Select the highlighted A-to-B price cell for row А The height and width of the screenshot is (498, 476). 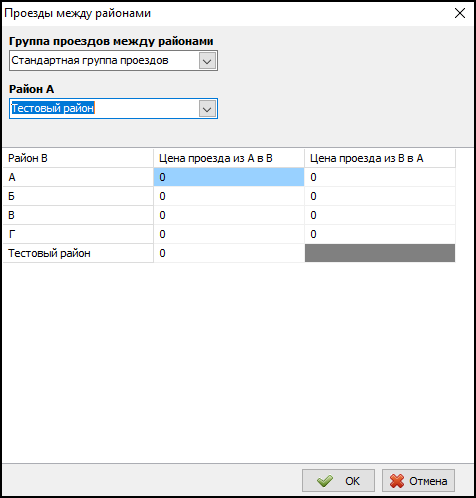pyautogui.click(x=229, y=177)
